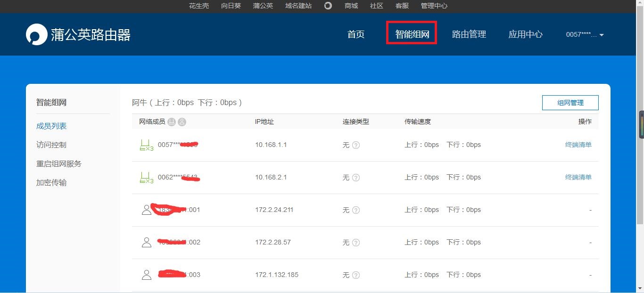Image resolution: width=644 pixels, height=293 pixels.
Task: Click the EX3 router icon next to member 0057
Action: [147, 144]
